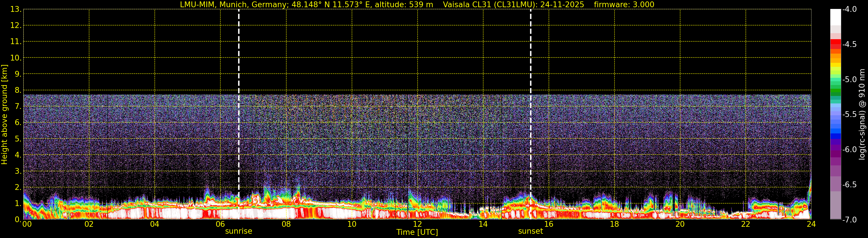This screenshot has width=868, height=238.
Task: Click the 'Time [UTC]' axis label
Action: pyautogui.click(x=417, y=232)
